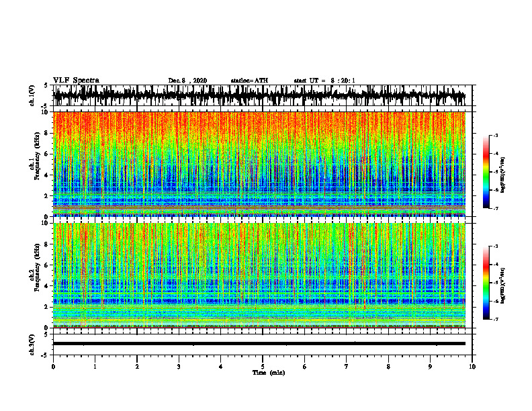532x411 pixels.
Task: Click inside the ch.2 frequency spectrogram
Action: tap(259, 275)
